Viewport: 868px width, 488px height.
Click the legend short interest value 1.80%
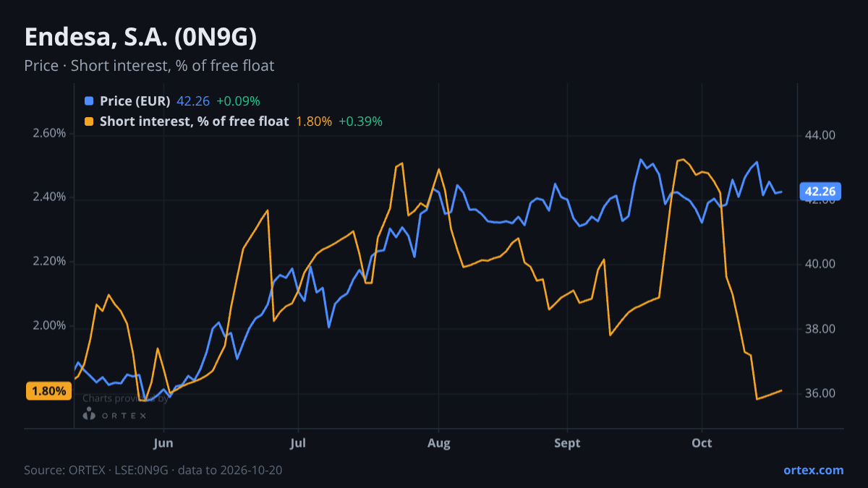(314, 121)
